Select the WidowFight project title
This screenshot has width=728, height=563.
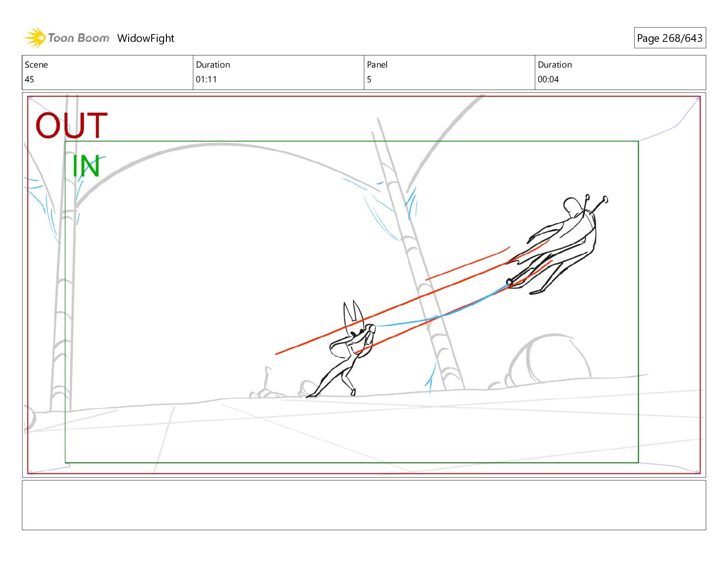pyautogui.click(x=146, y=38)
